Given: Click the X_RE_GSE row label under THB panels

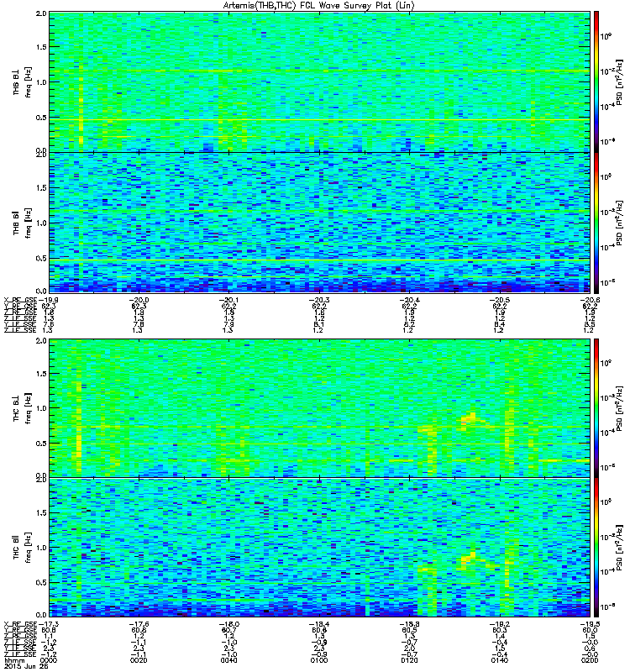Looking at the screenshot, I should coord(20,300).
